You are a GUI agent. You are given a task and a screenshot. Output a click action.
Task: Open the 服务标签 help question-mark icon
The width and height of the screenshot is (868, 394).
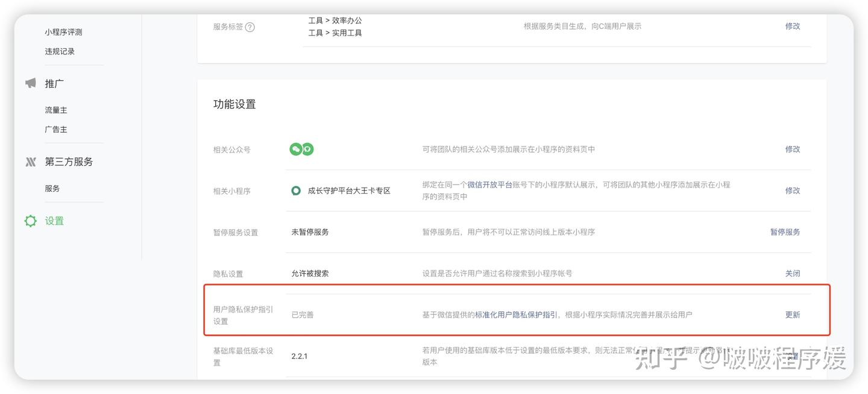251,27
